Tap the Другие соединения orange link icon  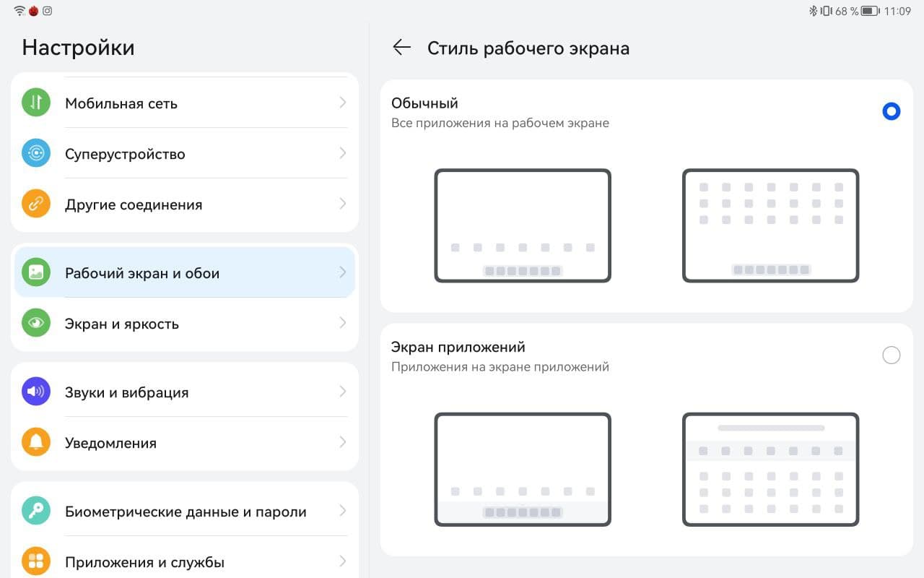pyautogui.click(x=36, y=204)
